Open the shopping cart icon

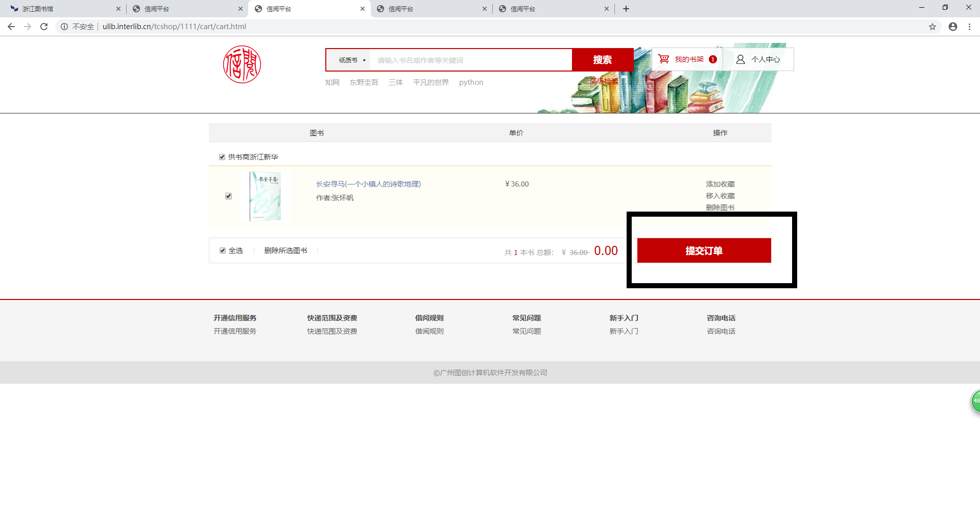(x=663, y=59)
